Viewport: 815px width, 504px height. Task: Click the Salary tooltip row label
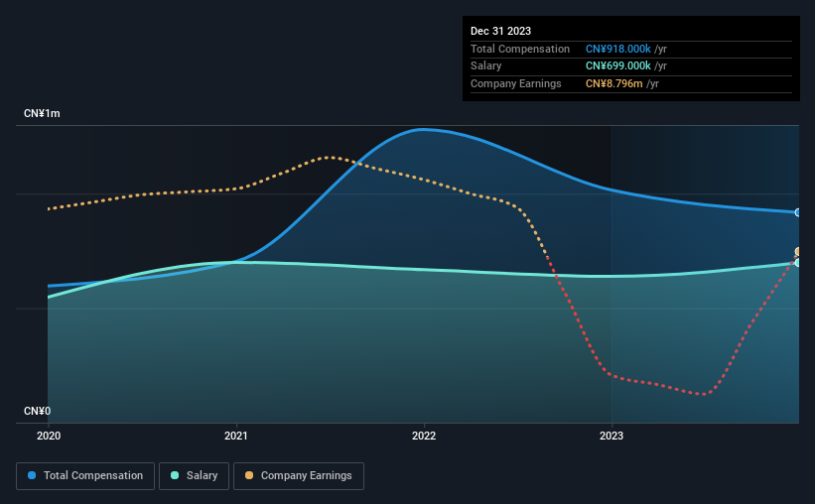(x=486, y=66)
